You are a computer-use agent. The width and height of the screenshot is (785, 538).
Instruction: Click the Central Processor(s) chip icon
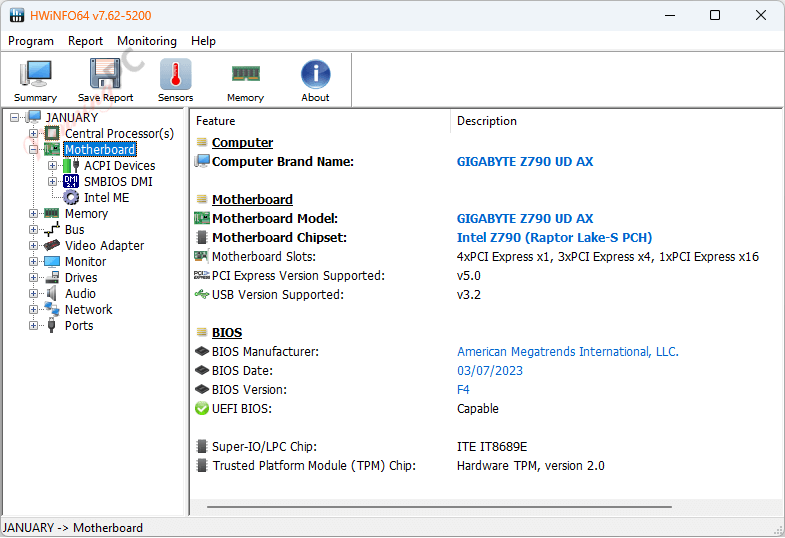tap(52, 133)
